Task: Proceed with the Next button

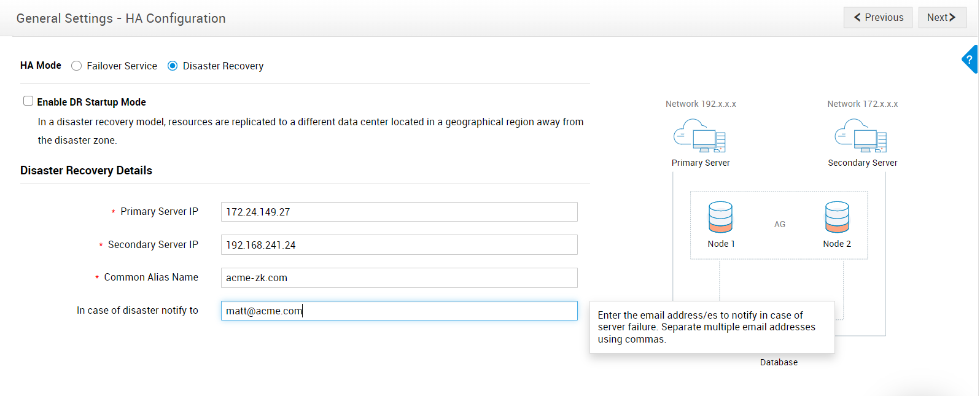Action: 941,17
